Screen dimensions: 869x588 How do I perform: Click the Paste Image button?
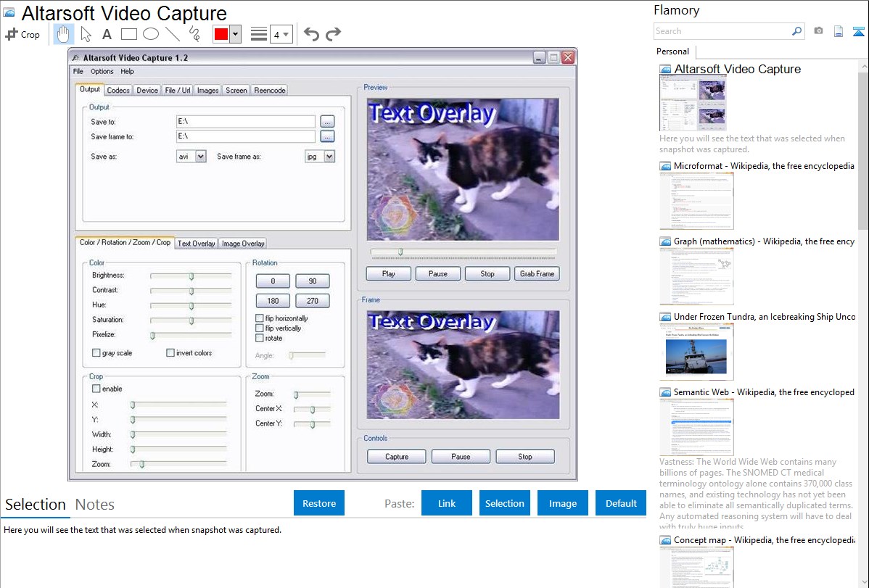562,503
